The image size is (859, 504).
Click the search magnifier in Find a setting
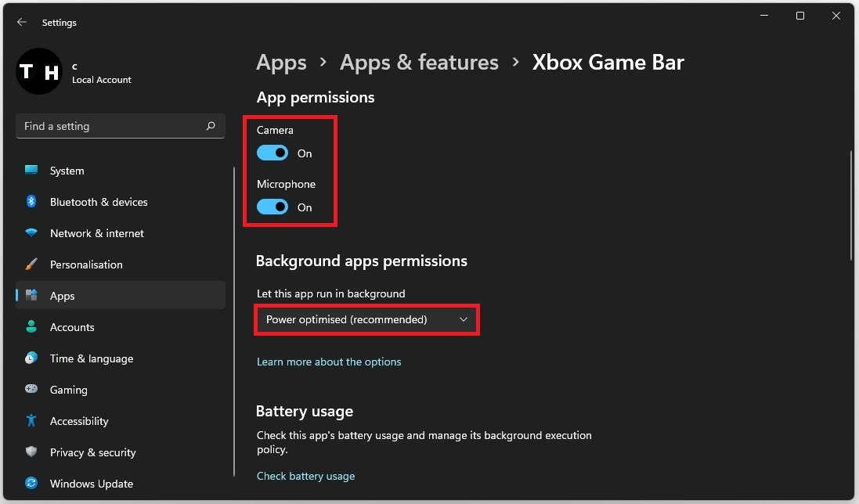click(211, 126)
